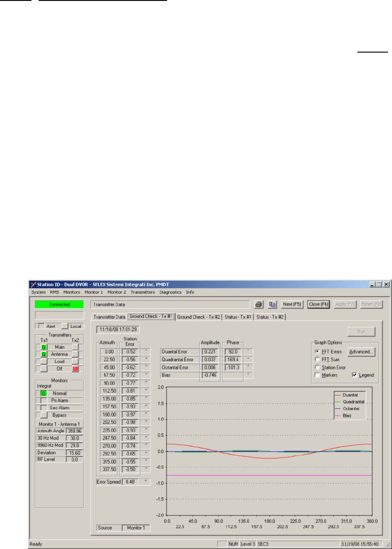Click RF Level value 0.0
Screen dimensions: 392x549
pyautogui.click(x=75, y=460)
